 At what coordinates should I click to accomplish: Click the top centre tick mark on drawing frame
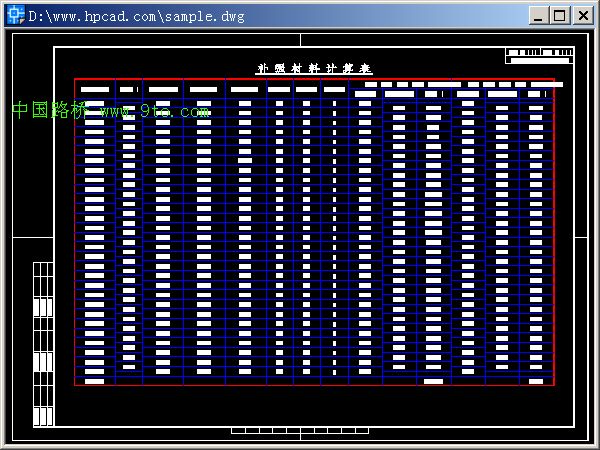300,40
